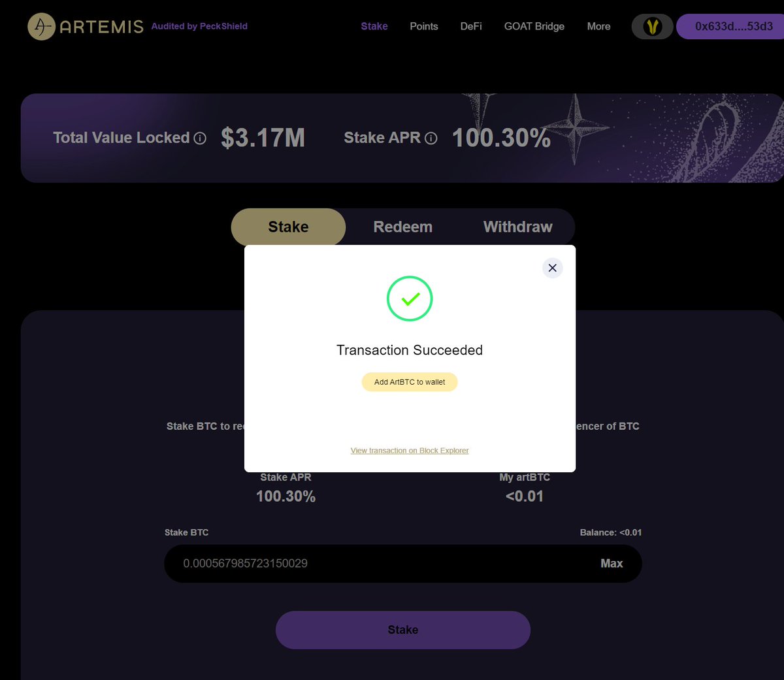Open the More menu
The width and height of the screenshot is (784, 680).
pos(598,26)
